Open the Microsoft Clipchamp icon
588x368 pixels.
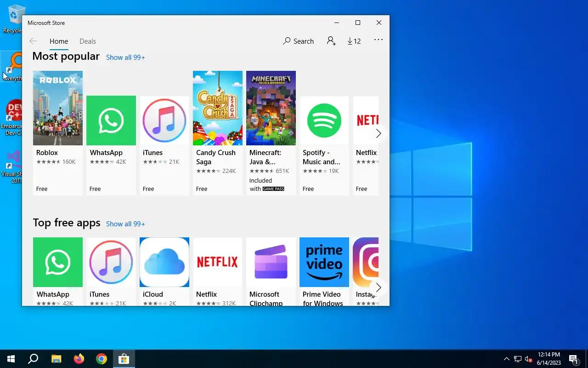pyautogui.click(x=271, y=262)
